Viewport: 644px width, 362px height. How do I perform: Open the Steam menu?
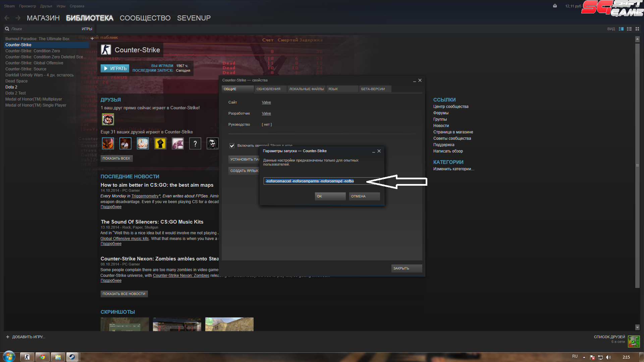(x=9, y=6)
